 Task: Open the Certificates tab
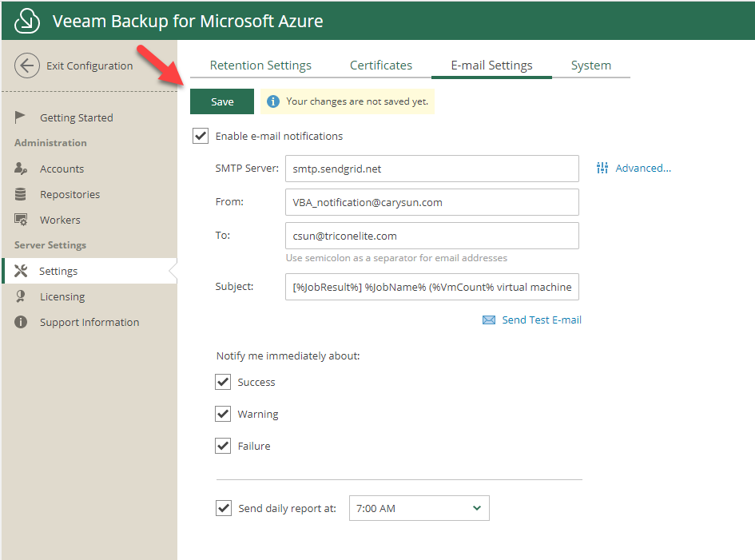pyautogui.click(x=381, y=65)
